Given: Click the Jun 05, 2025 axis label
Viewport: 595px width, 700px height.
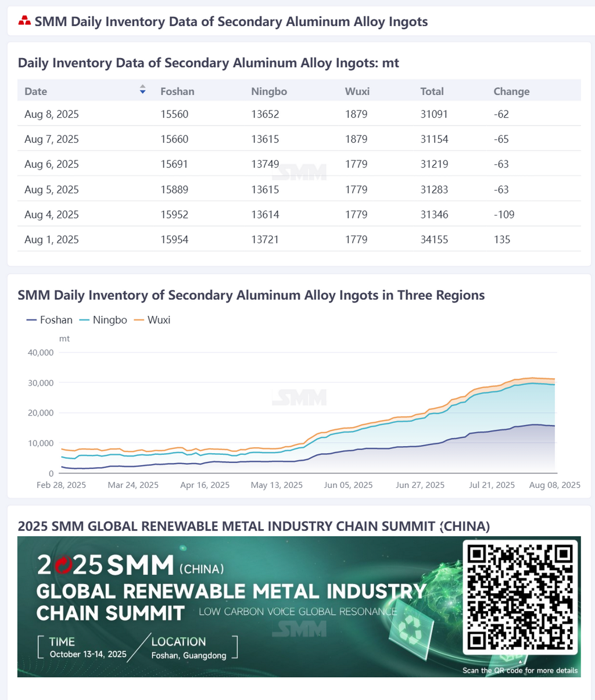Looking at the screenshot, I should (x=348, y=485).
